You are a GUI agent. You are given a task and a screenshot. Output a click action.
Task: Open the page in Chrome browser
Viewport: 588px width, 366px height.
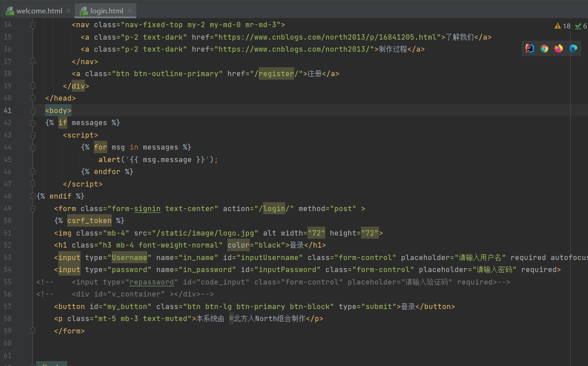pyautogui.click(x=544, y=49)
